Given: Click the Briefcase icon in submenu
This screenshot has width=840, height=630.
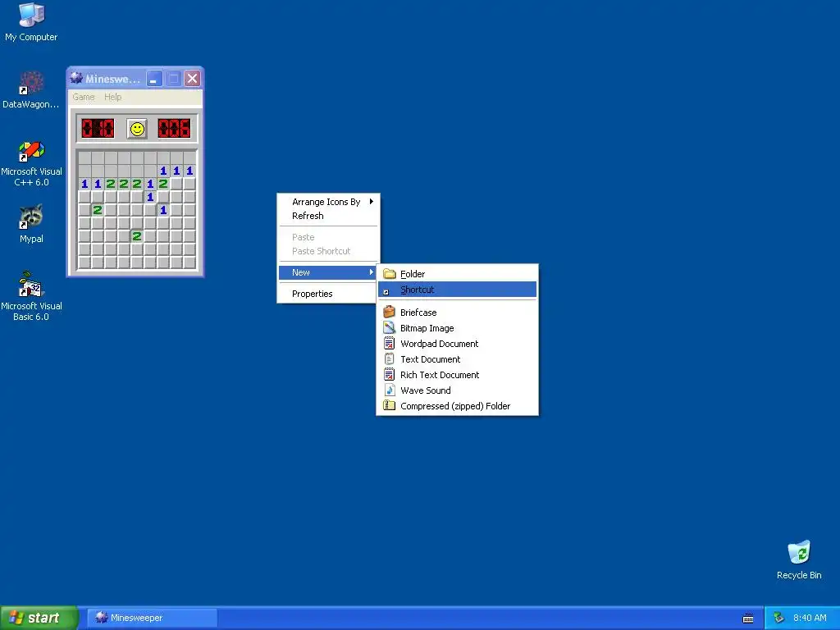Looking at the screenshot, I should pos(390,313).
